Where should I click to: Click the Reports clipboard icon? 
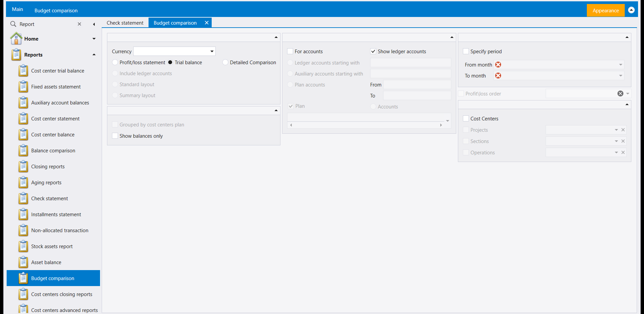16,55
